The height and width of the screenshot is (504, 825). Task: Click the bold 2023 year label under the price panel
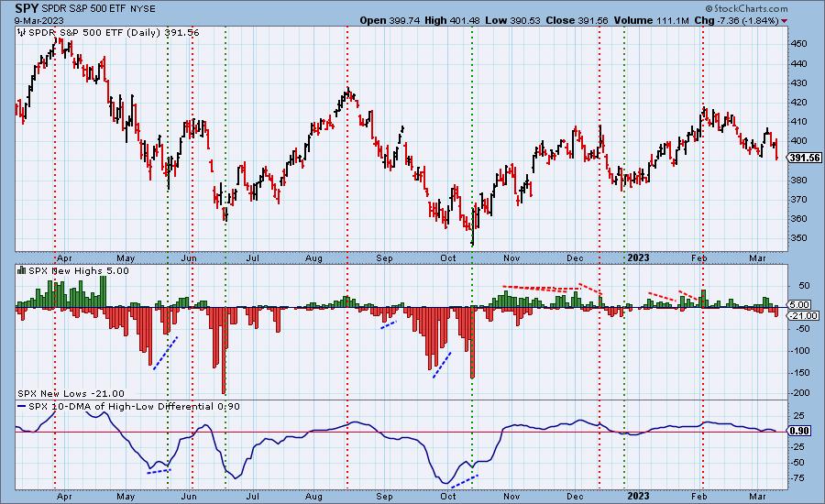[x=638, y=257]
